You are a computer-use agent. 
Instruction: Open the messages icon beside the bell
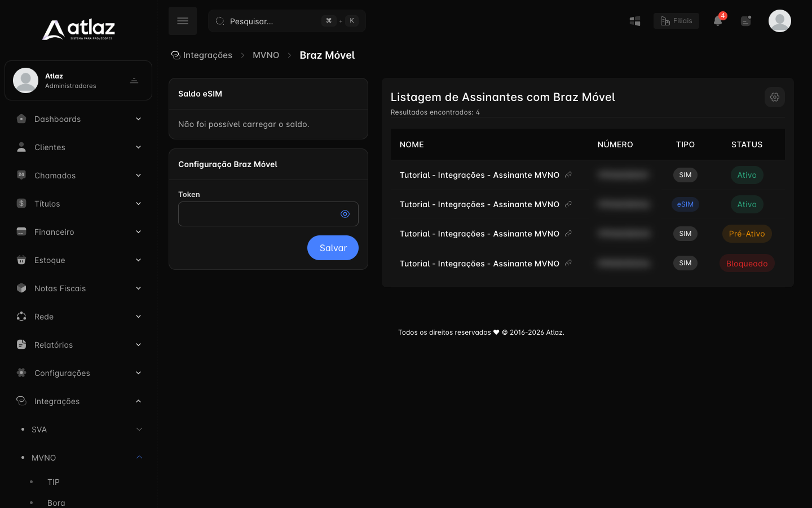coord(746,21)
